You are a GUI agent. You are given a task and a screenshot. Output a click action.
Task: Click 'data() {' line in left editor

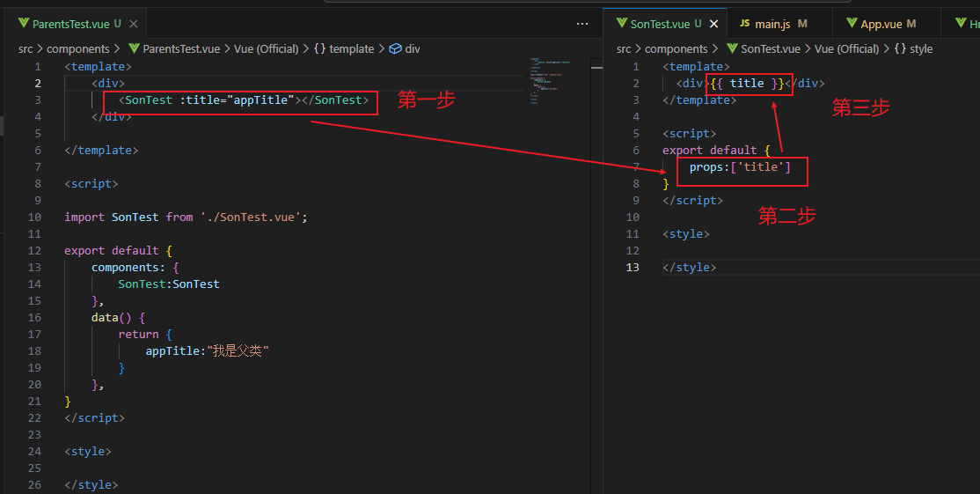[118, 318]
